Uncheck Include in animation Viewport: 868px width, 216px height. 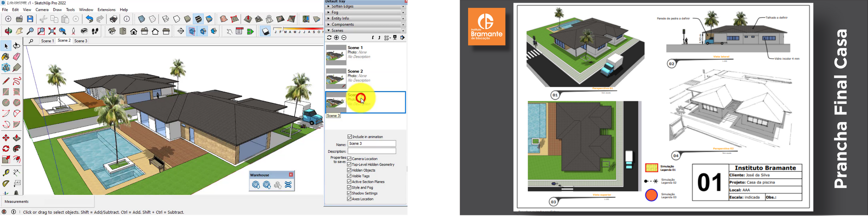pyautogui.click(x=350, y=137)
